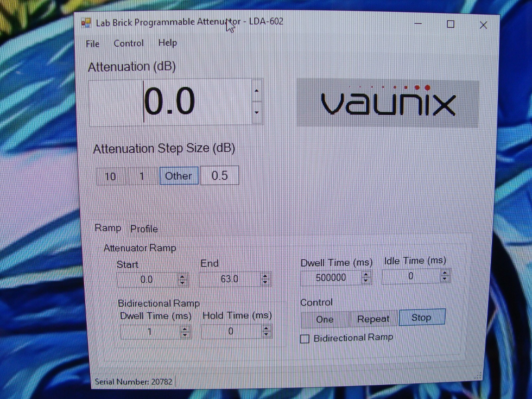Click the Serial Number: 20782 status text

pyautogui.click(x=134, y=381)
